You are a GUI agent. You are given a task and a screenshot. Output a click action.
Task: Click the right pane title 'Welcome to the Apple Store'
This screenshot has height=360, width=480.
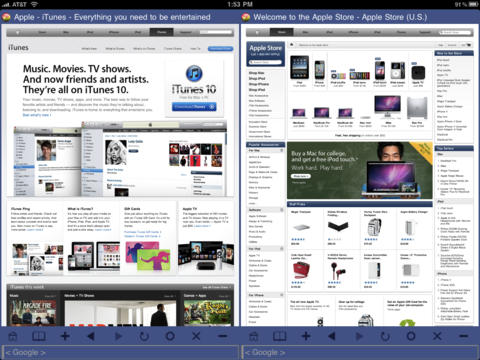[304, 17]
